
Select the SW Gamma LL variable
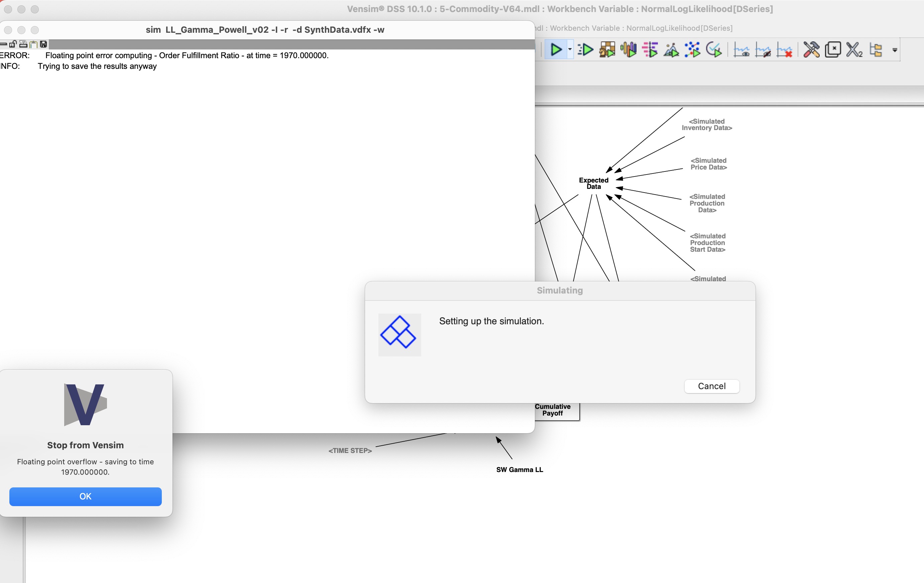(519, 469)
